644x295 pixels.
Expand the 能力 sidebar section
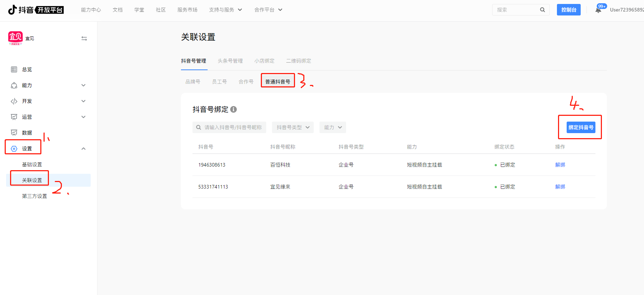pyautogui.click(x=83, y=85)
